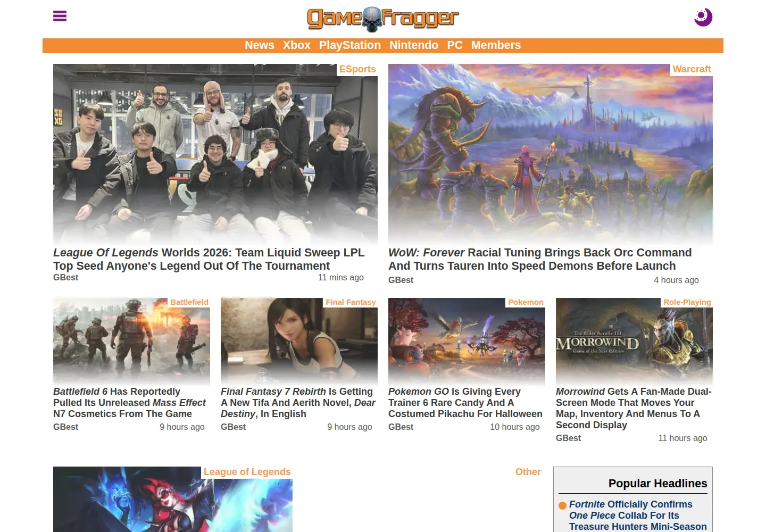Screen dimensions: 766x532
Task: Click '11 mins ago' timestamp
Action: [341, 278]
